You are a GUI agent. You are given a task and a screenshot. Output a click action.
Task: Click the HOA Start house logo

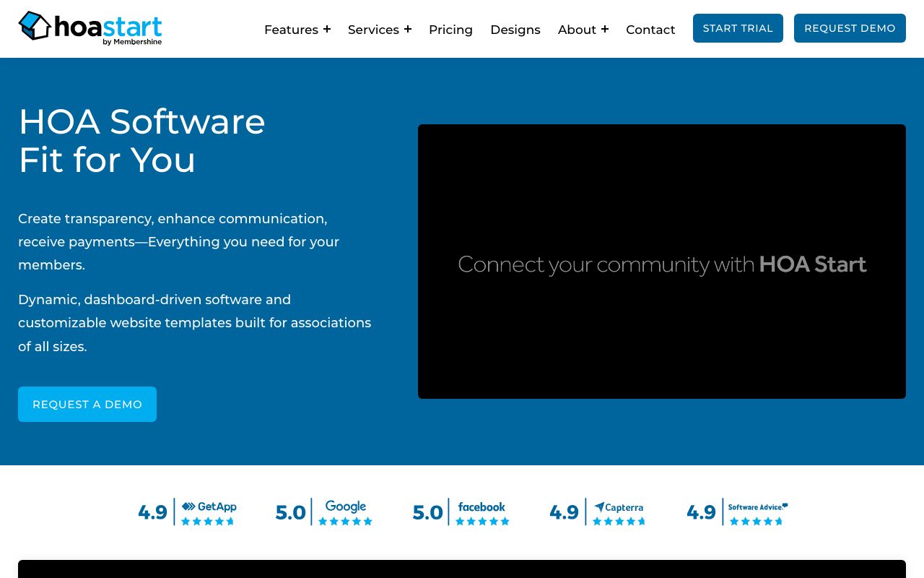pos(35,26)
